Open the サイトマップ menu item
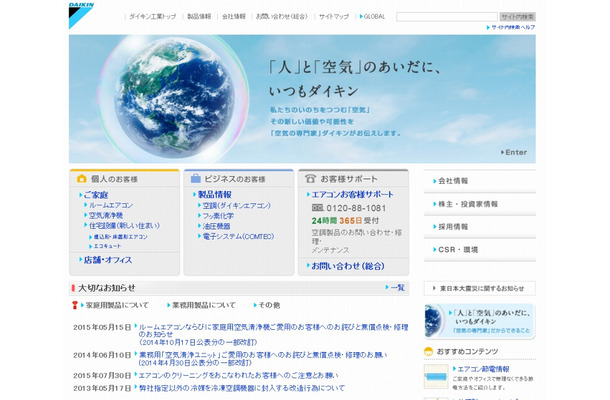The height and width of the screenshot is (400, 610). coord(334,16)
